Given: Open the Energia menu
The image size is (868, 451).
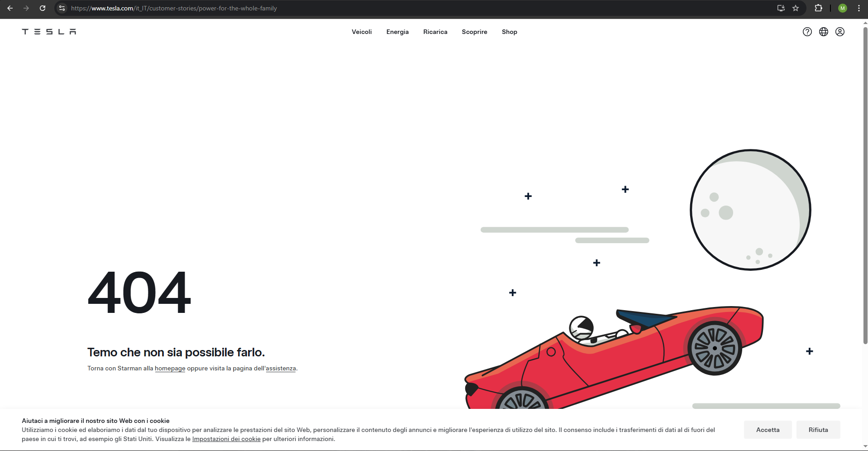Looking at the screenshot, I should coord(397,32).
